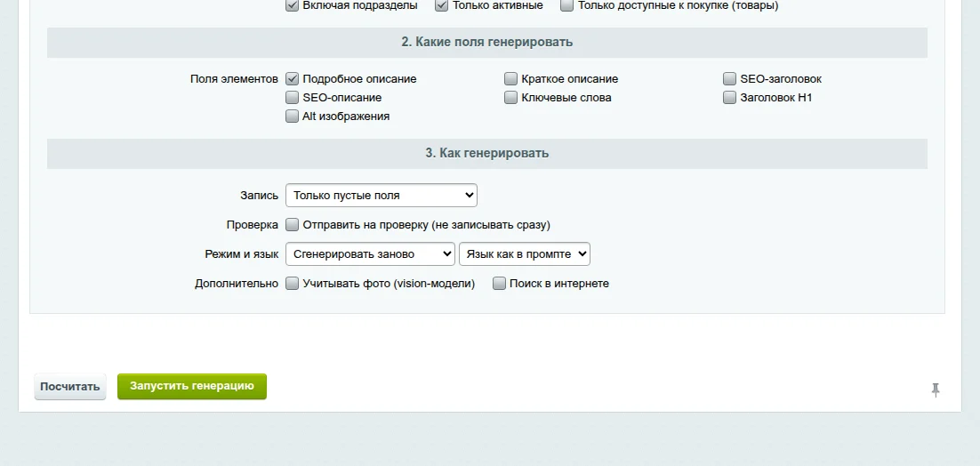Click the "Поля элементов" label
Viewport: 980px width, 466px height.
click(234, 79)
